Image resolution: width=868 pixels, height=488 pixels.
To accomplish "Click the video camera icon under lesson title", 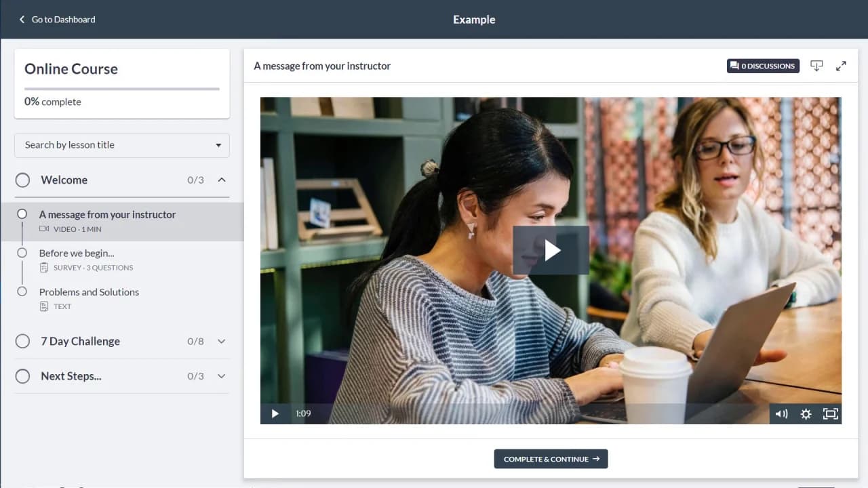I will (x=43, y=229).
